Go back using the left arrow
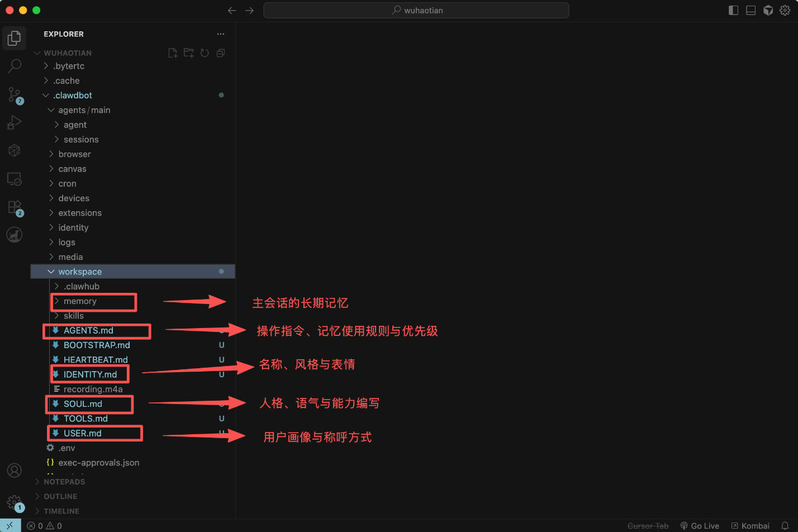This screenshot has width=798, height=532. [x=232, y=11]
